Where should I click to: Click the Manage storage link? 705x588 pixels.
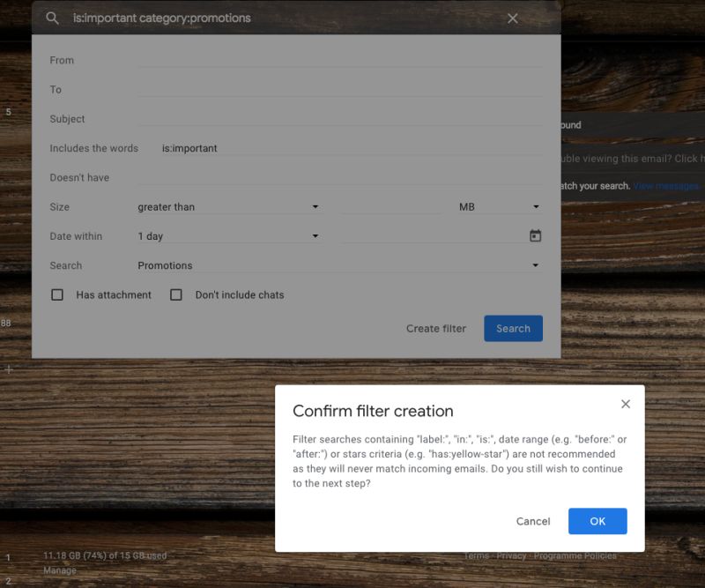point(58,570)
